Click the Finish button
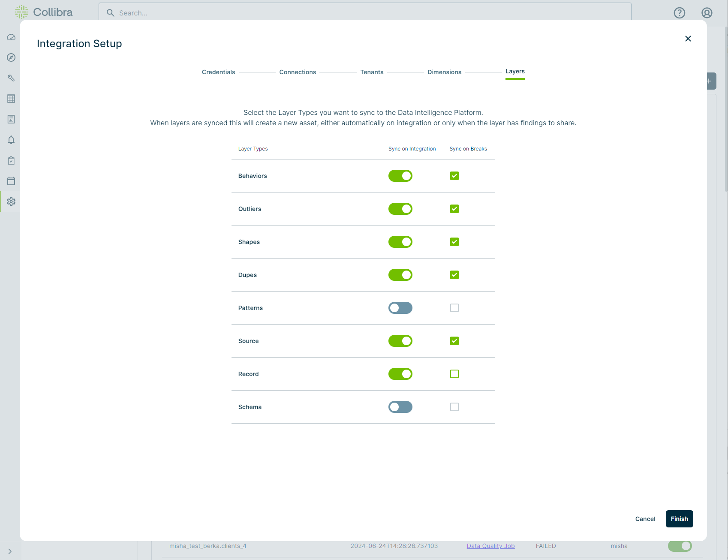Image resolution: width=728 pixels, height=560 pixels. [679, 519]
